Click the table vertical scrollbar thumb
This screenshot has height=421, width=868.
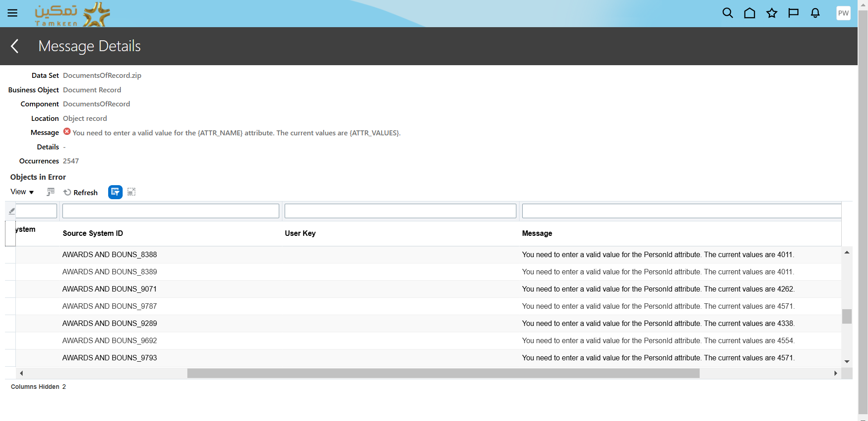pyautogui.click(x=847, y=316)
